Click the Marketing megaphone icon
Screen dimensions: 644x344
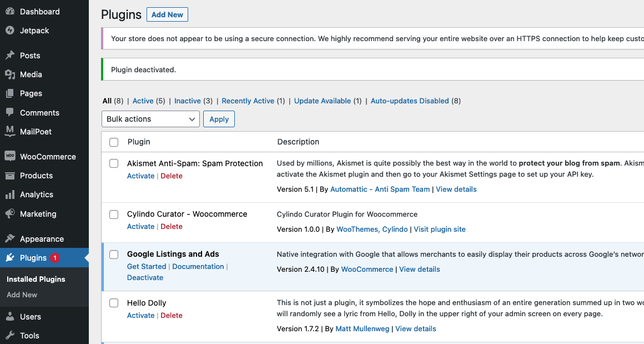point(10,214)
